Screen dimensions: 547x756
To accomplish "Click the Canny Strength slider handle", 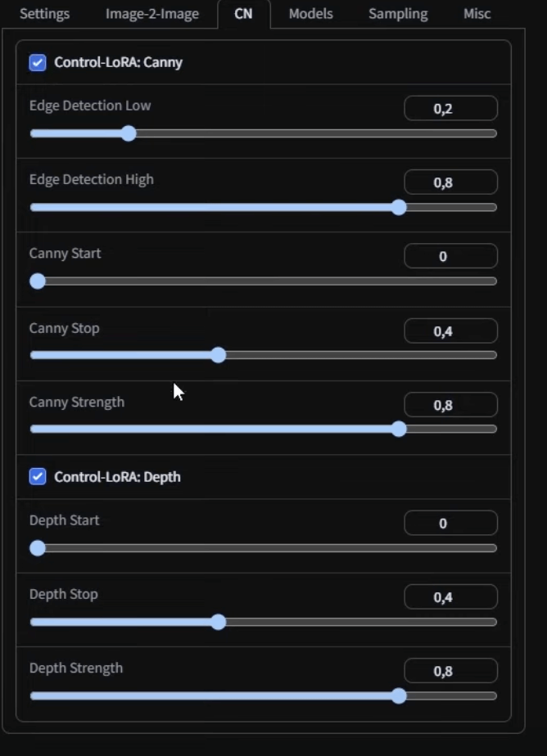I will click(x=399, y=429).
